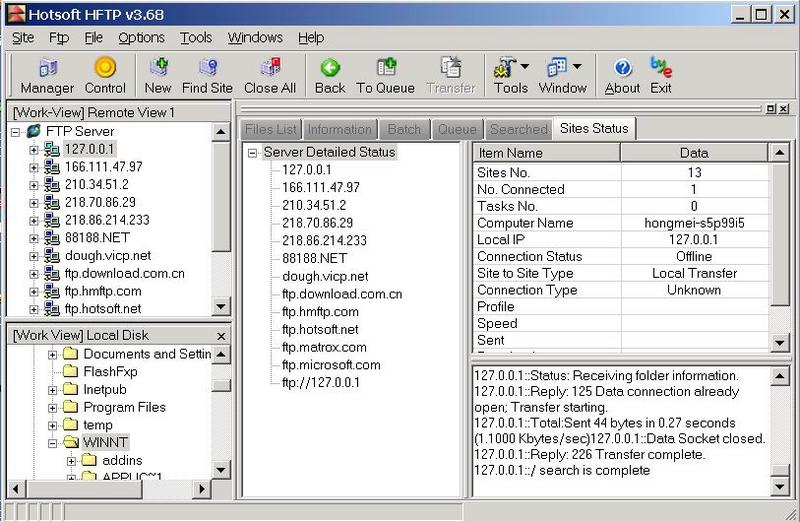Select ftp.microsoft.com in Server Detailed Status
800x522 pixels.
331,365
